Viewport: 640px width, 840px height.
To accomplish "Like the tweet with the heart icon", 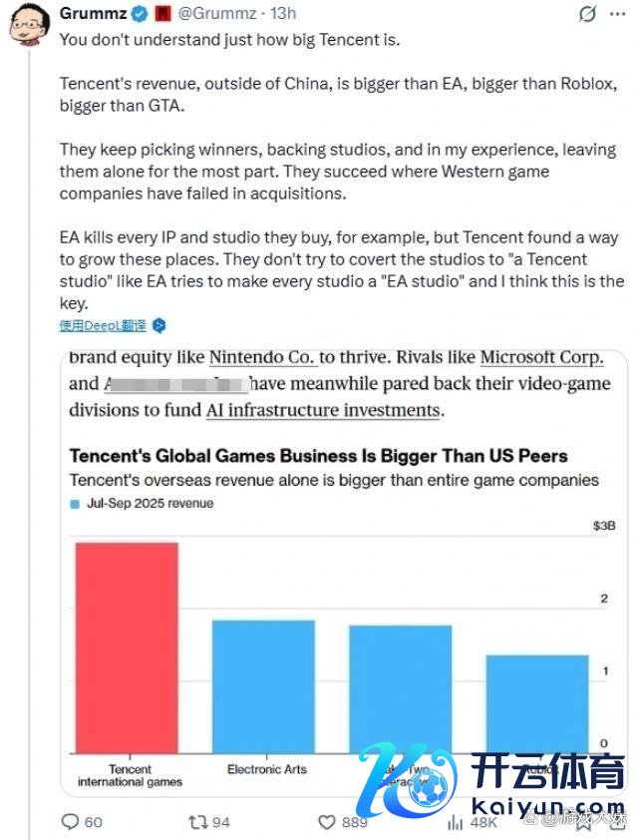I will tap(326, 822).
